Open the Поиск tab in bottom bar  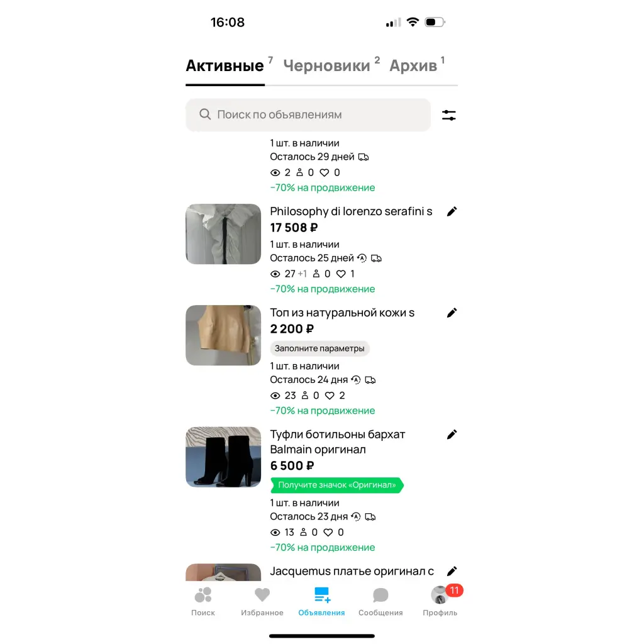tap(203, 602)
